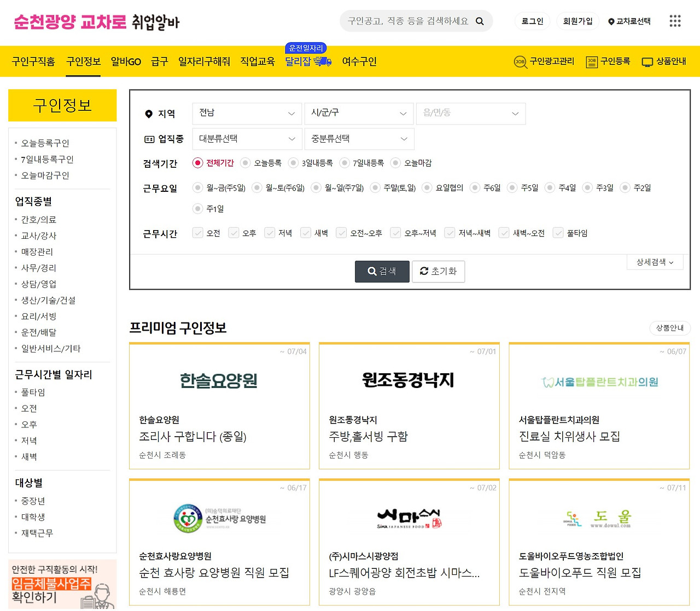Select the 구인등록 JOB icon
700x611 pixels.
tap(591, 62)
